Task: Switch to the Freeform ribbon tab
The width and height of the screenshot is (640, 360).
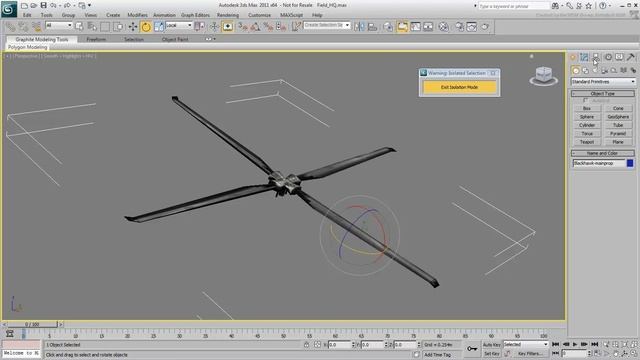Action: pyautogui.click(x=96, y=39)
